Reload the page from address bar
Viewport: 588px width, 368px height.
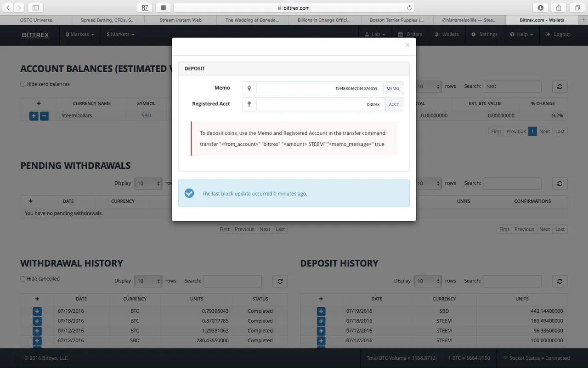409,8
